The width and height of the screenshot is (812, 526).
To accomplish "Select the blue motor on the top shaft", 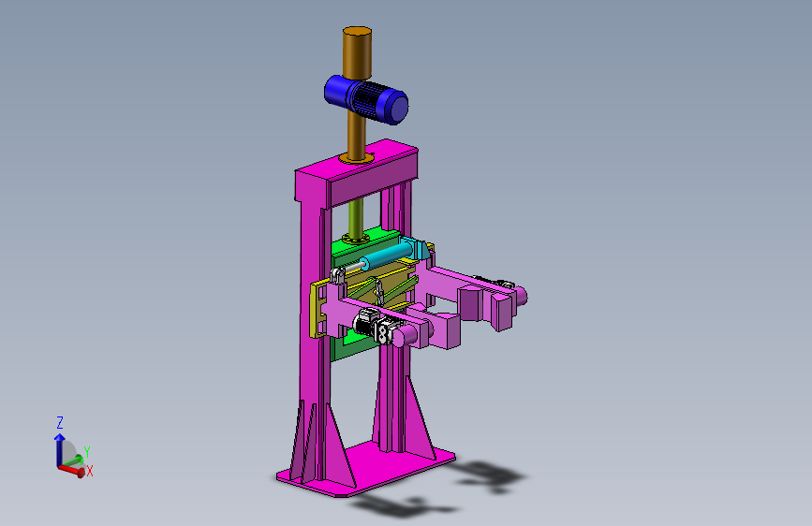I will pyautogui.click(x=366, y=99).
